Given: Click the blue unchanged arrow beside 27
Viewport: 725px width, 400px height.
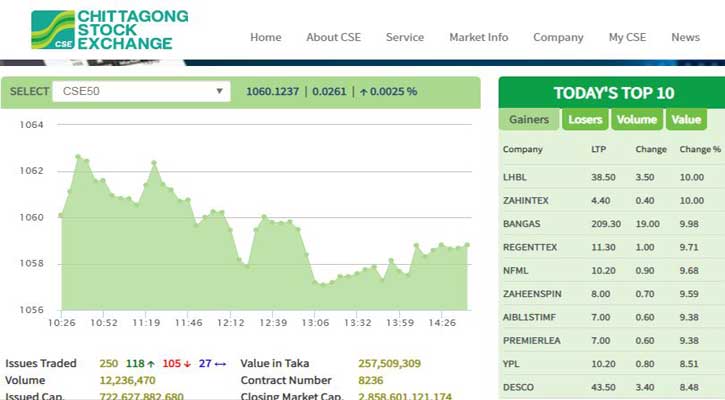Looking at the screenshot, I should click(x=221, y=364).
